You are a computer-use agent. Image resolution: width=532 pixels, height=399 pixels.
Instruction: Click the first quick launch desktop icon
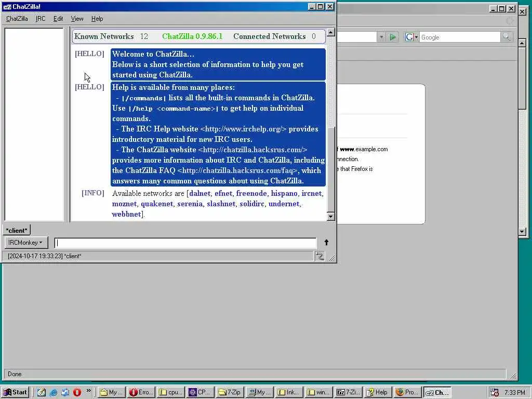click(x=42, y=393)
